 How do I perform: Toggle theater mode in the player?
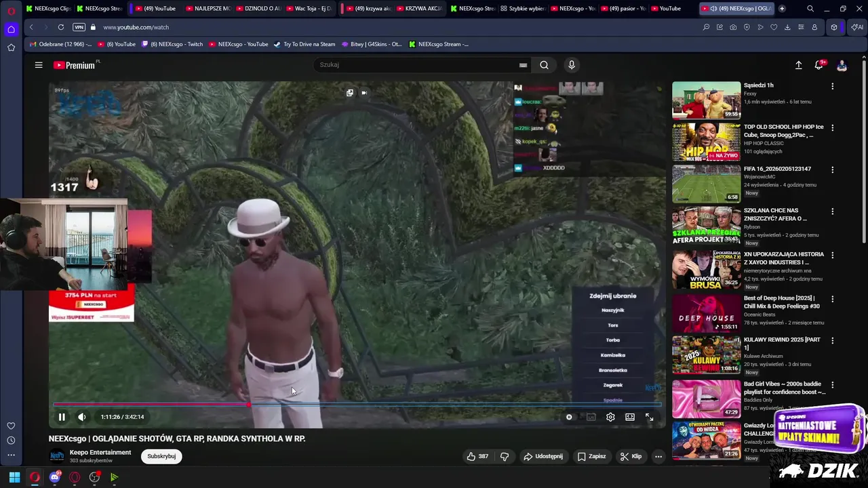[630, 417]
